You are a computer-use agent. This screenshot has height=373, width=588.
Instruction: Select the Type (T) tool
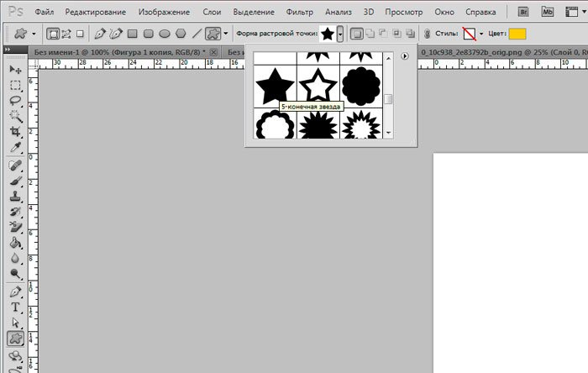click(x=15, y=306)
